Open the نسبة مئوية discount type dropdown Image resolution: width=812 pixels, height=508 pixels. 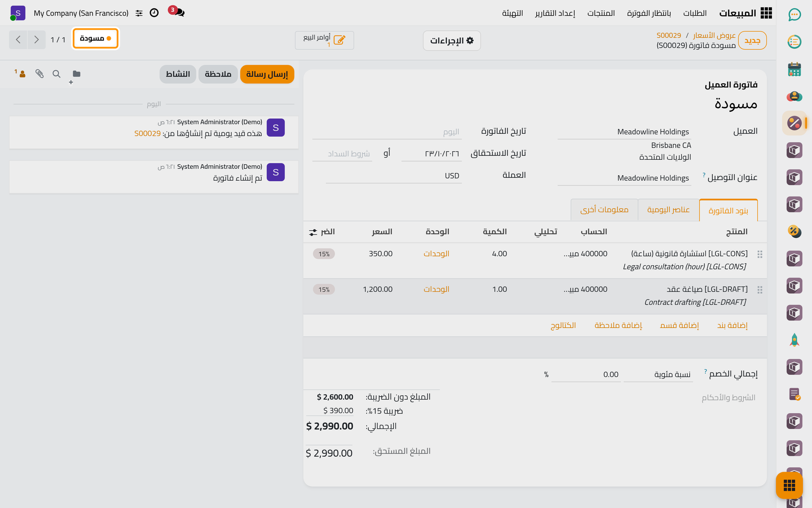point(658,374)
